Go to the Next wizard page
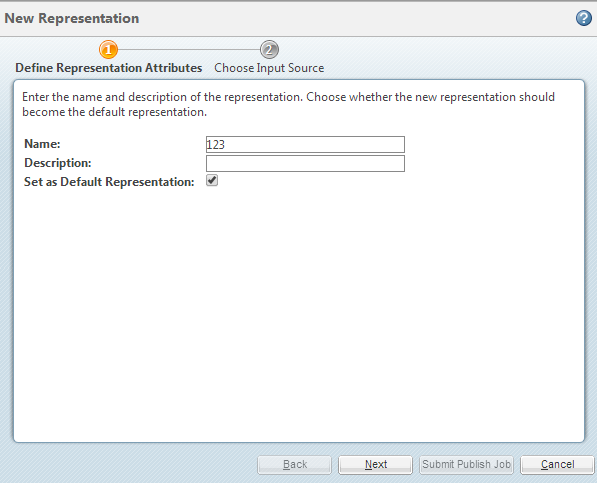 point(375,465)
